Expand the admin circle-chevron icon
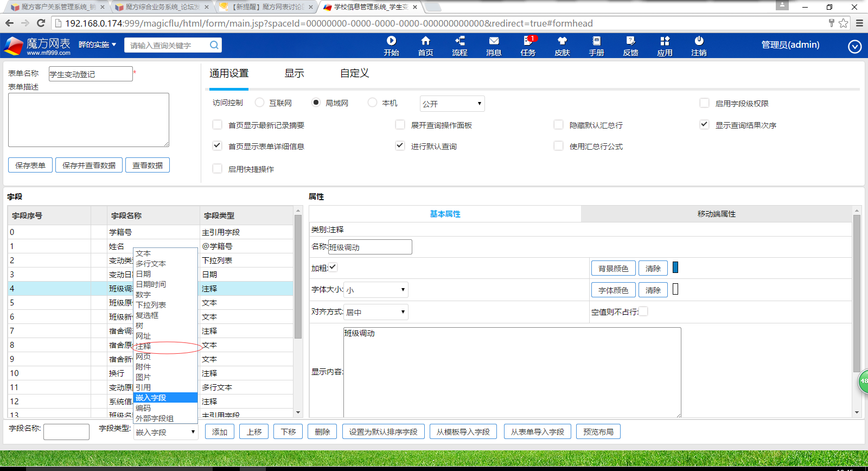Screen dimensions: 868x471 coord(854,47)
